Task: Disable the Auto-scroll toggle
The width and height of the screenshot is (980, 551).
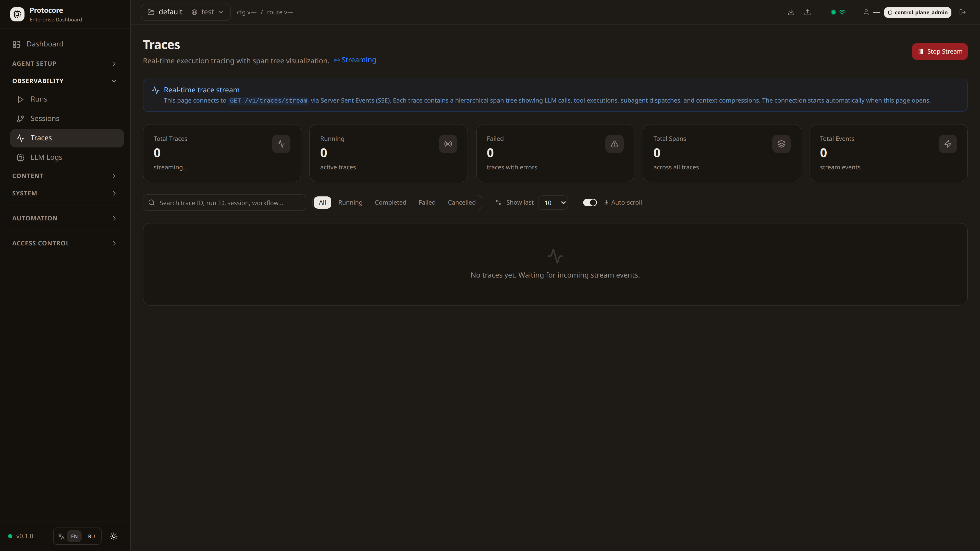Action: pyautogui.click(x=590, y=202)
